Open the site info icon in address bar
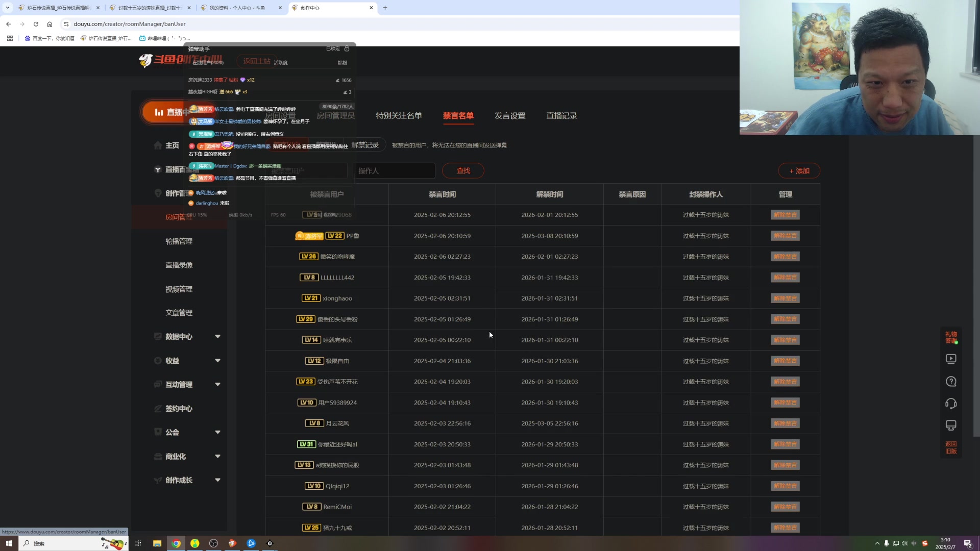 point(66,24)
